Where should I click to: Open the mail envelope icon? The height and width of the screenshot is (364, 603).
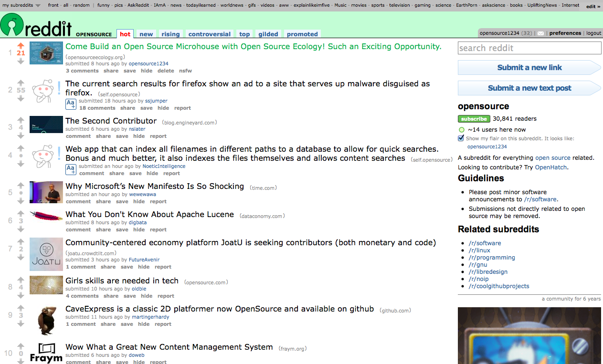tap(540, 33)
